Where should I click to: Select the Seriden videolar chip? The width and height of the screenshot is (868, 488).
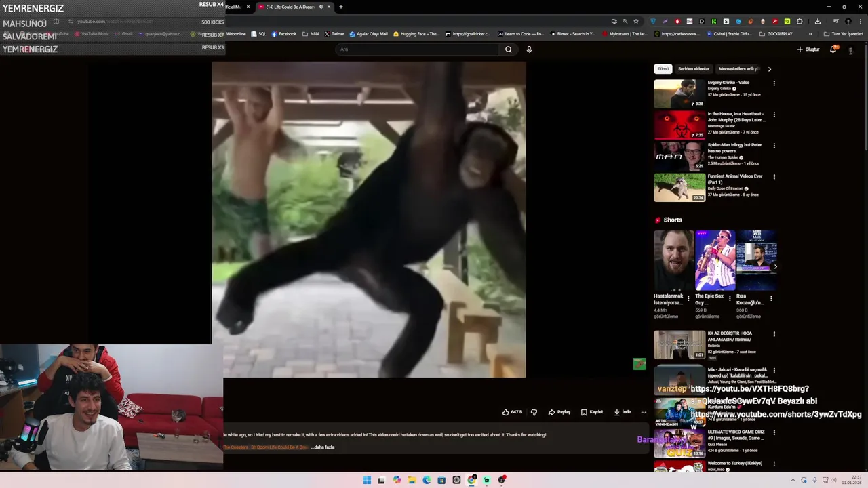(x=694, y=69)
